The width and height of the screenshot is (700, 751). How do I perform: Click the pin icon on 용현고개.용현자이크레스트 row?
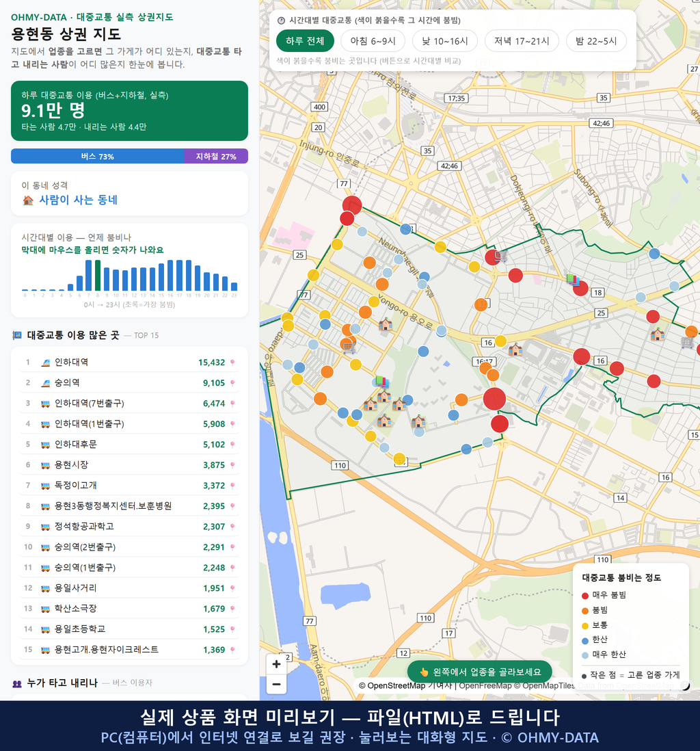pos(232,650)
